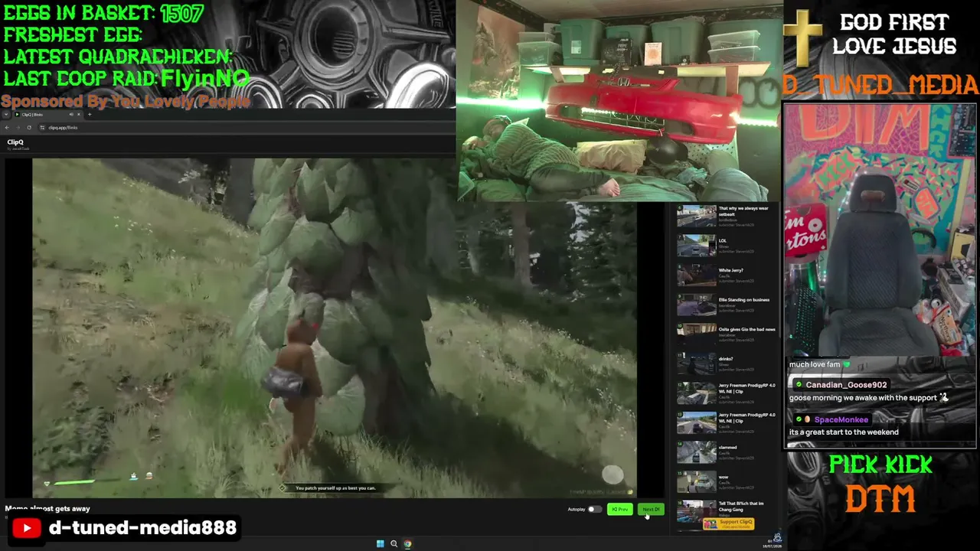Select queue title 'wow'
The image size is (980, 551).
[x=724, y=478]
